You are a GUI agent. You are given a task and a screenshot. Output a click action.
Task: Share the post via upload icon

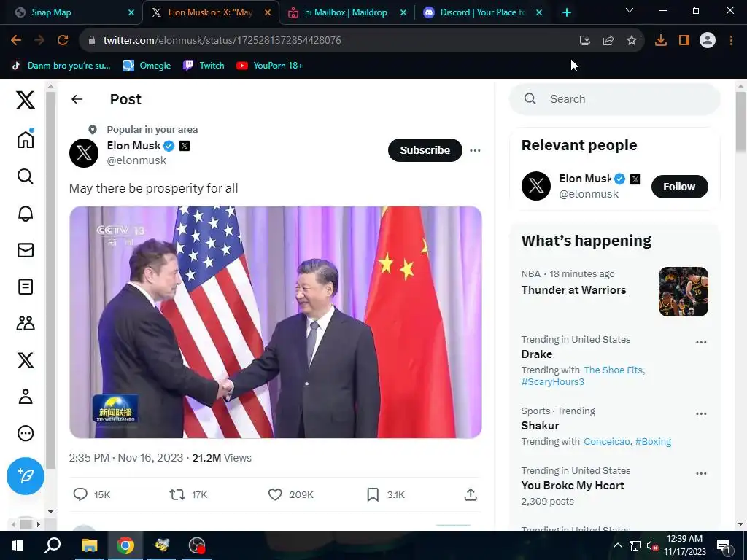[471, 494]
